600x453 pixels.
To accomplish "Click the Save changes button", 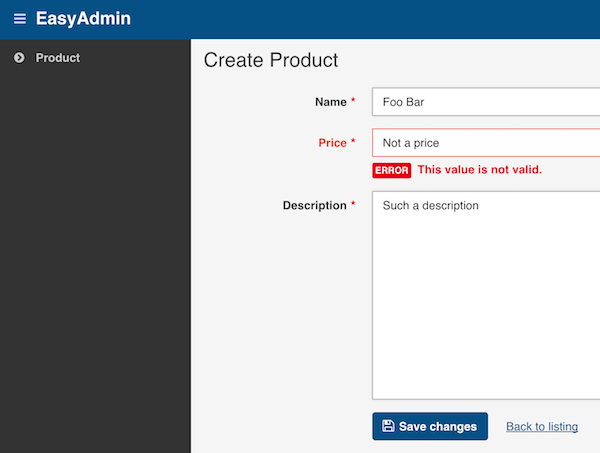I will pyautogui.click(x=430, y=426).
